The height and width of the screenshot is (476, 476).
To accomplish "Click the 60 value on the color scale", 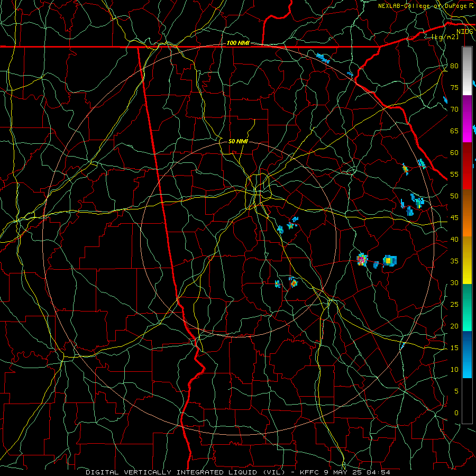I will click(x=454, y=153).
